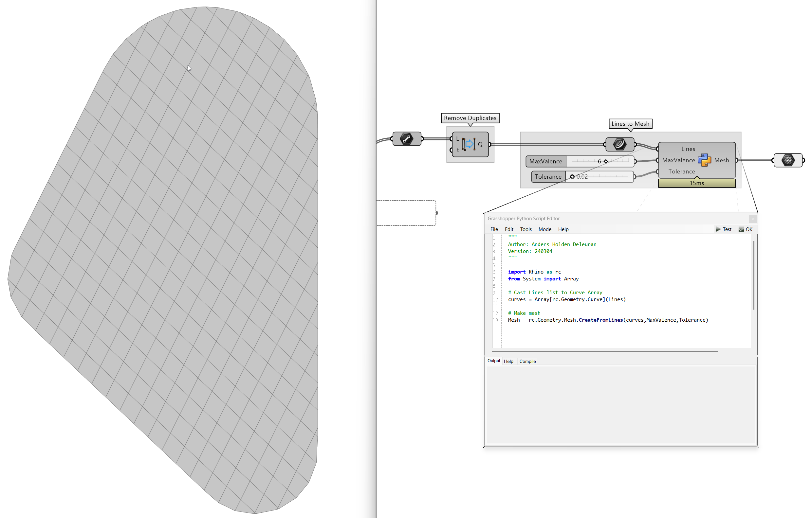
Task: Click the Tolerance slider grip at 0.02
Action: [x=572, y=177]
